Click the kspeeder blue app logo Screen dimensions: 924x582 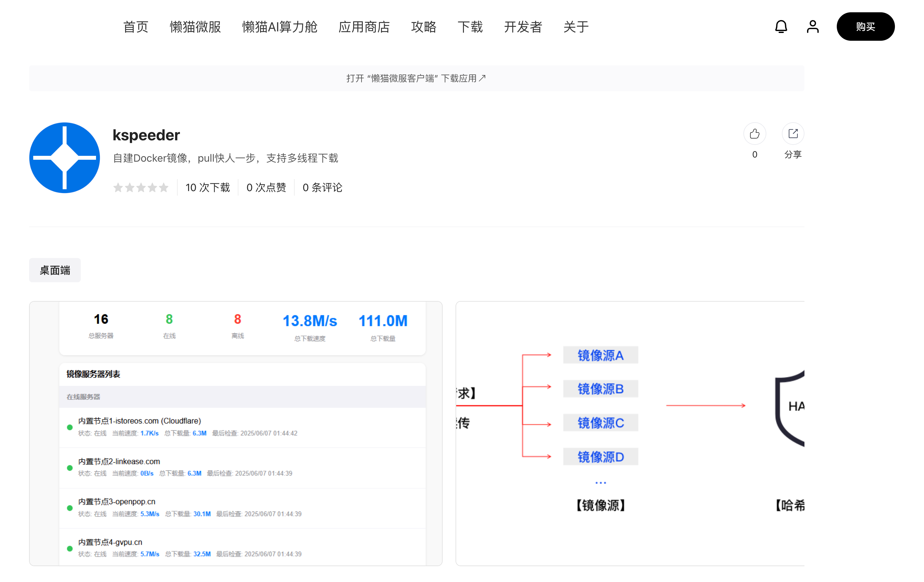pyautogui.click(x=65, y=158)
